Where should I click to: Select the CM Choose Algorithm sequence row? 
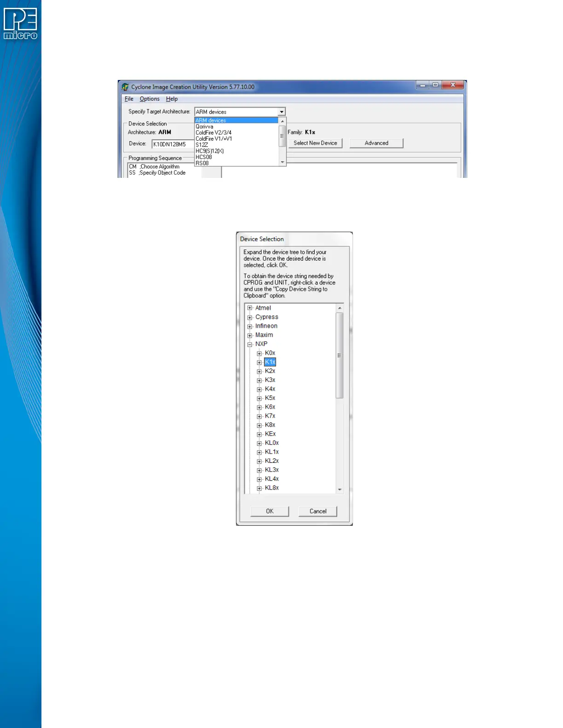[x=155, y=166]
